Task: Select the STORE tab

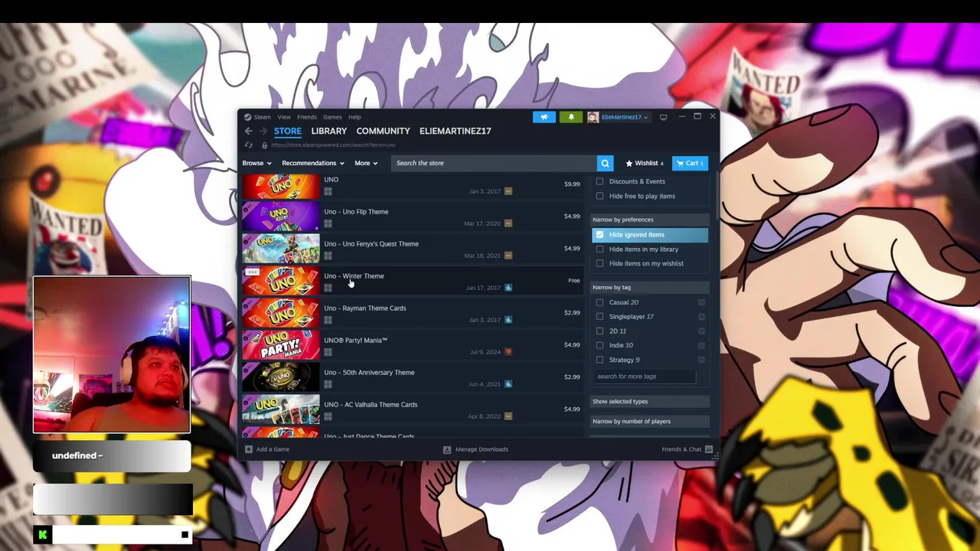Action: pos(288,131)
